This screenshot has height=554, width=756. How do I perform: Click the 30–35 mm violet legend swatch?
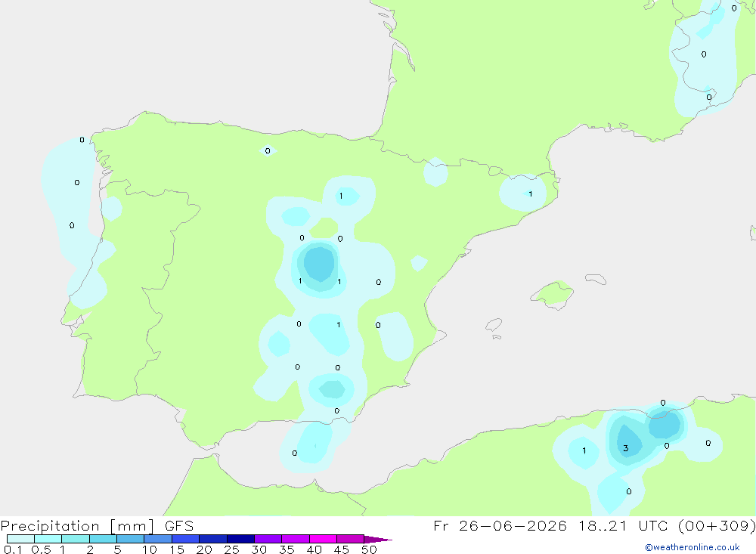point(268,539)
